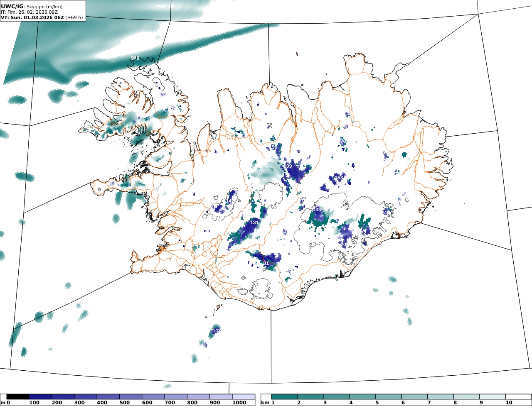Image resolution: width=532 pixels, height=406 pixels.
Task: Select the '133' value on the glacier area
Action: [317, 210]
